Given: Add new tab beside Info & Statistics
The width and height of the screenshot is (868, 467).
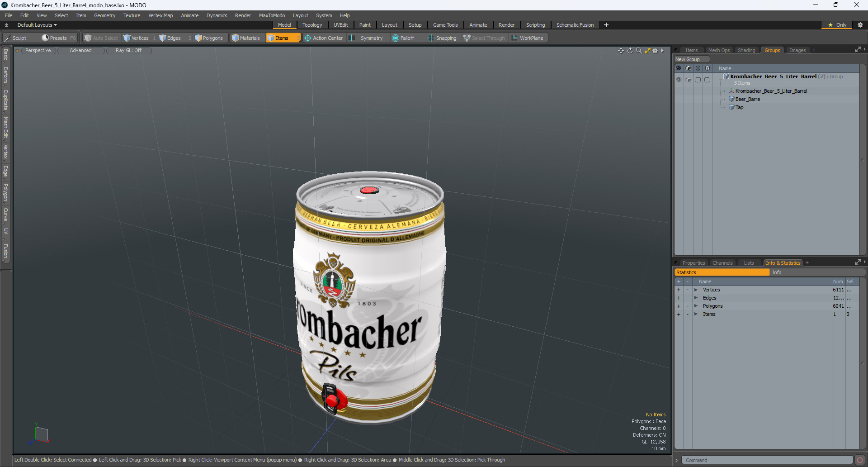Looking at the screenshot, I should point(807,263).
